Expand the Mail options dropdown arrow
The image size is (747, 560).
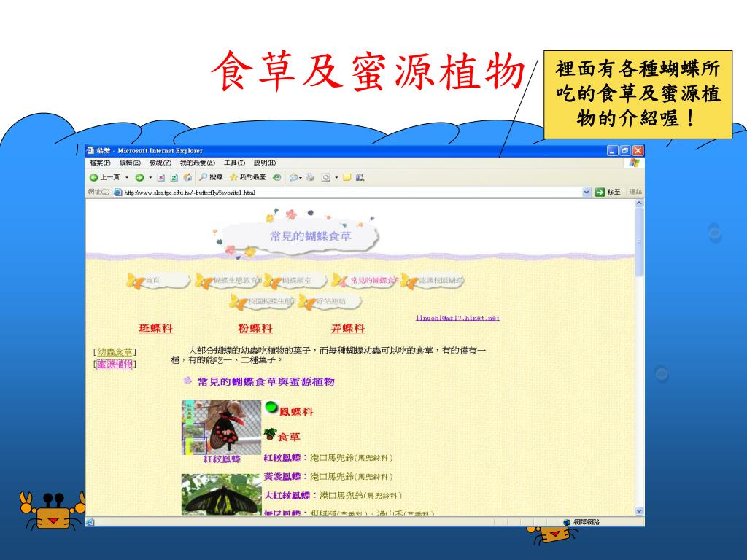coord(301,178)
